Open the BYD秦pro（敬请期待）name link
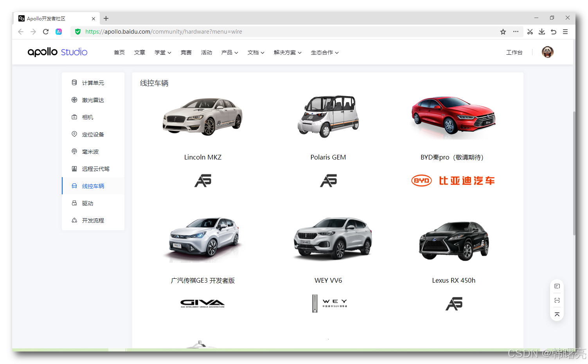Screen dimensions: 588x364 453,157
